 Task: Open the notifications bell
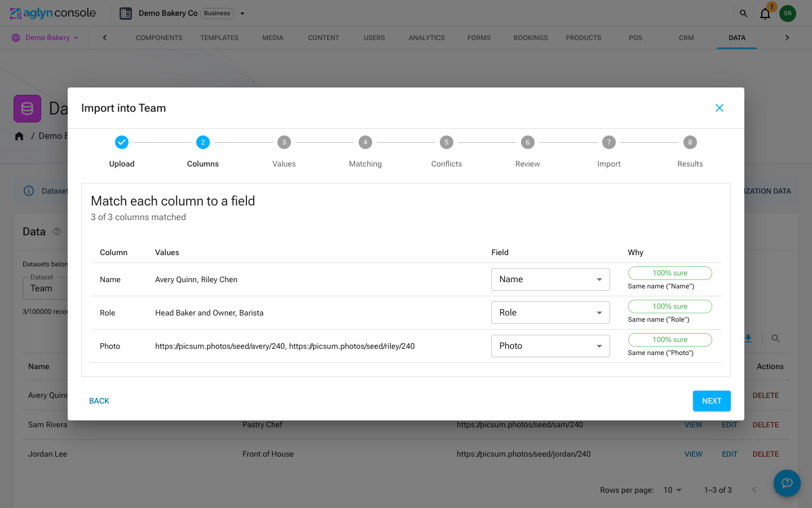(765, 14)
